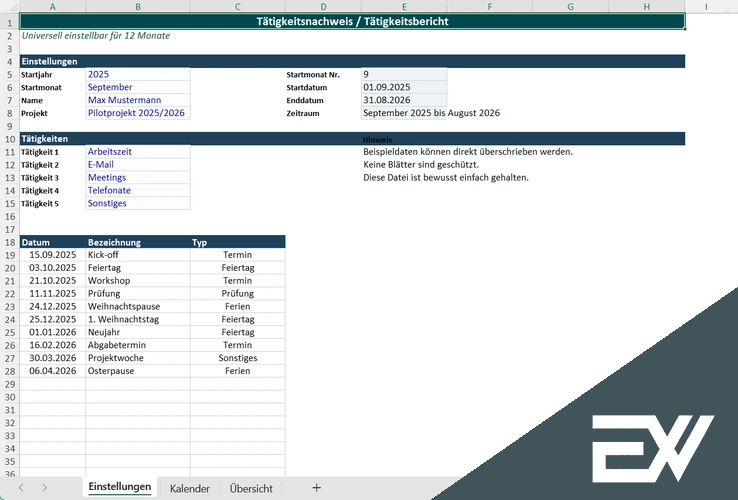The height and width of the screenshot is (500, 738).
Task: Select column header B
Action: (x=137, y=7)
